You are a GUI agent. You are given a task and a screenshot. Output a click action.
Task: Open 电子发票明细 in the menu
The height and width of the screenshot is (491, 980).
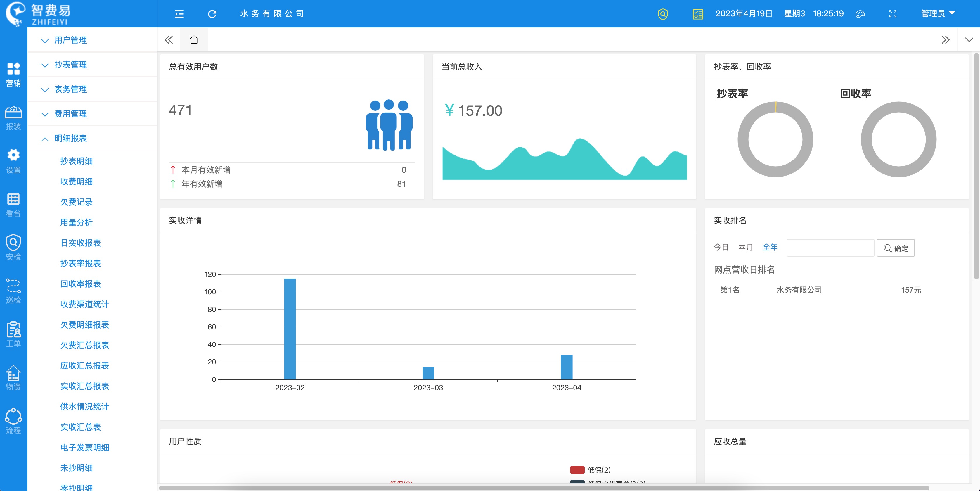(84, 448)
